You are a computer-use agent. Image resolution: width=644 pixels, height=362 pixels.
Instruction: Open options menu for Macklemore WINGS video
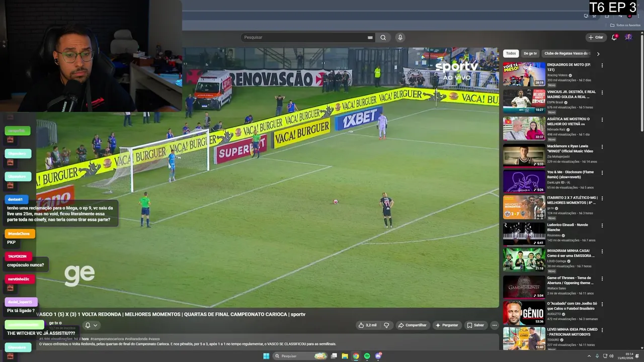(x=602, y=147)
